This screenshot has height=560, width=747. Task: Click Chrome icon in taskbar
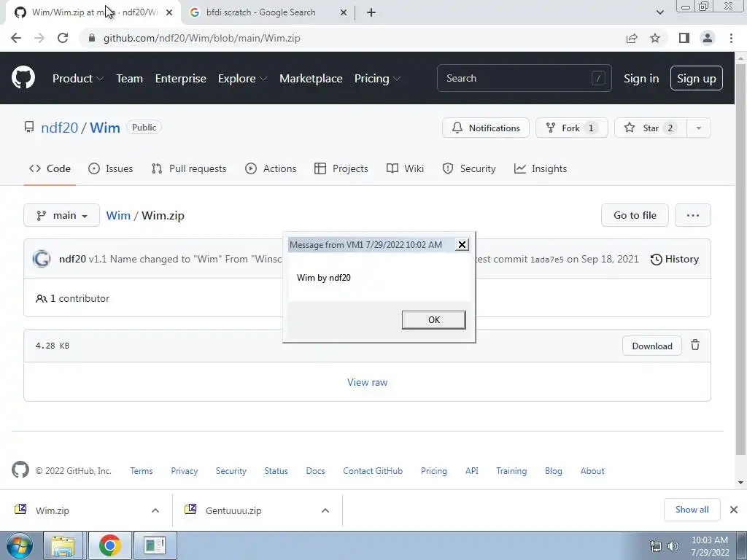point(109,545)
